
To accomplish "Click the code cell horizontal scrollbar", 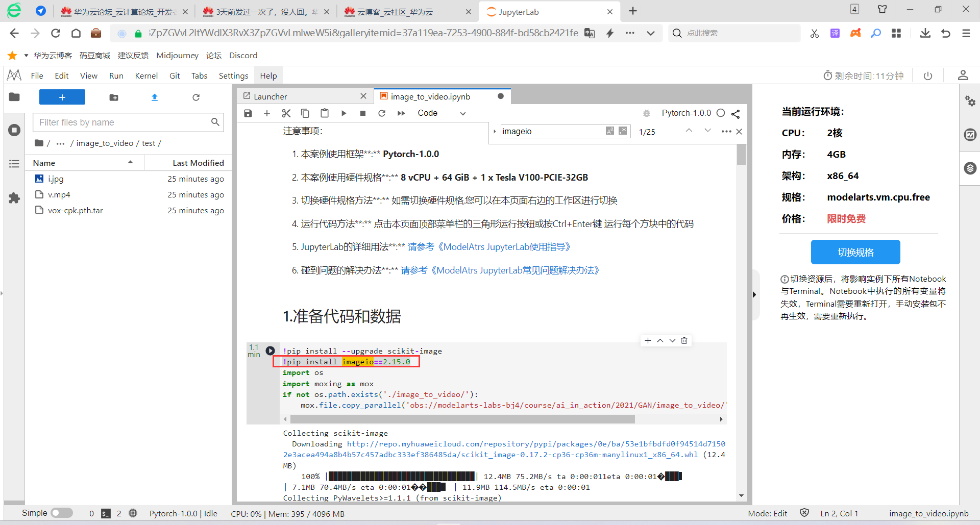I will [x=462, y=419].
